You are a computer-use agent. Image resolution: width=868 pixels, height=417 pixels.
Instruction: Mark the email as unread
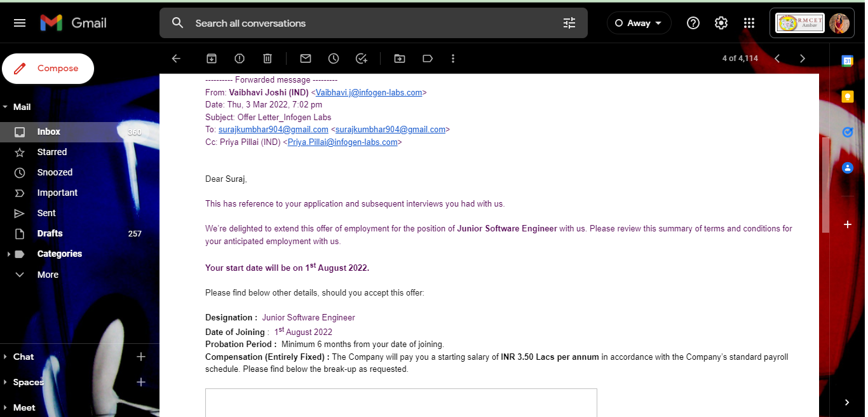click(x=306, y=58)
